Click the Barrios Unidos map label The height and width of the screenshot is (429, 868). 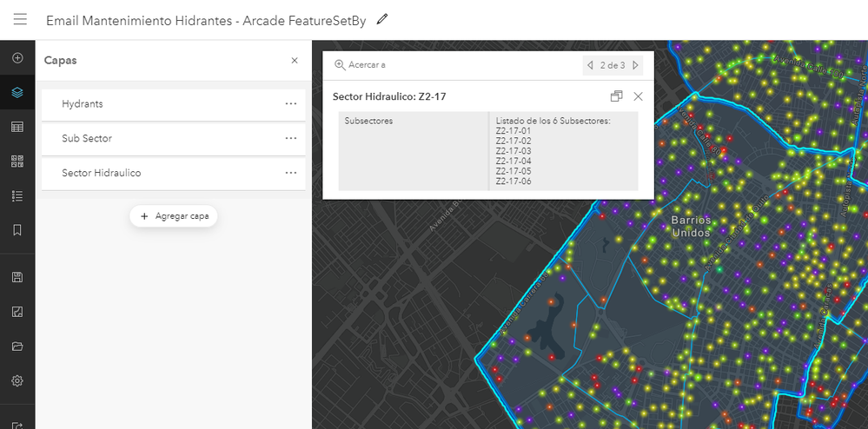pos(691,227)
